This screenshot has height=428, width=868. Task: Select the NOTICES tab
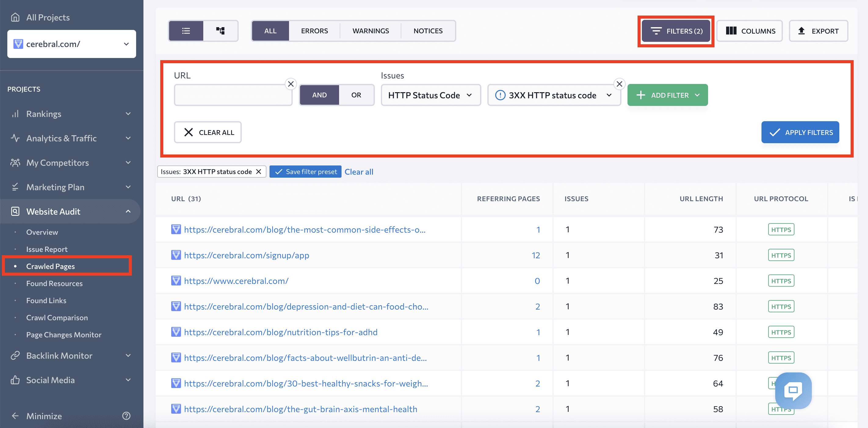click(x=428, y=31)
